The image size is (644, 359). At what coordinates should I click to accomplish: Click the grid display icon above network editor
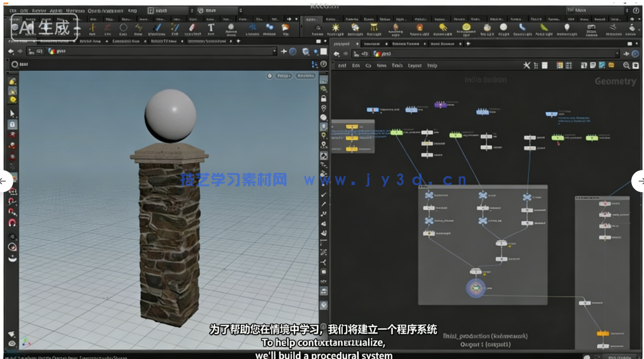pyautogui.click(x=568, y=66)
